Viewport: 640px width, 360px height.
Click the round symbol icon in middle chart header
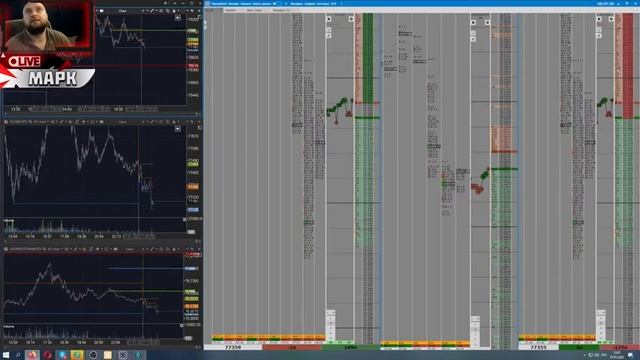(6, 122)
